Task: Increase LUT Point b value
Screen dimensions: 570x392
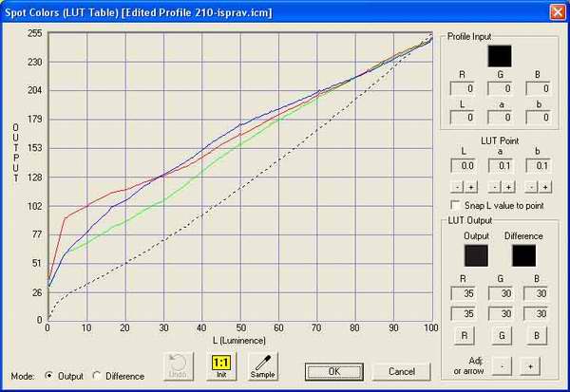Action: click(x=545, y=187)
